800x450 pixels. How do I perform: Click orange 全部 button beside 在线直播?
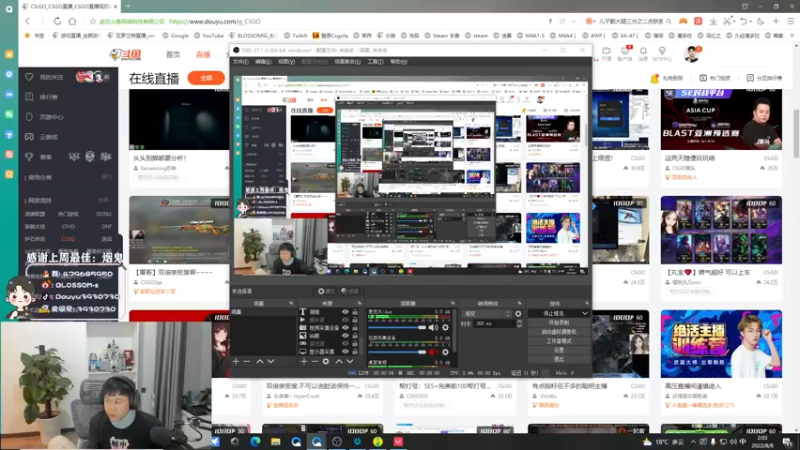click(206, 78)
